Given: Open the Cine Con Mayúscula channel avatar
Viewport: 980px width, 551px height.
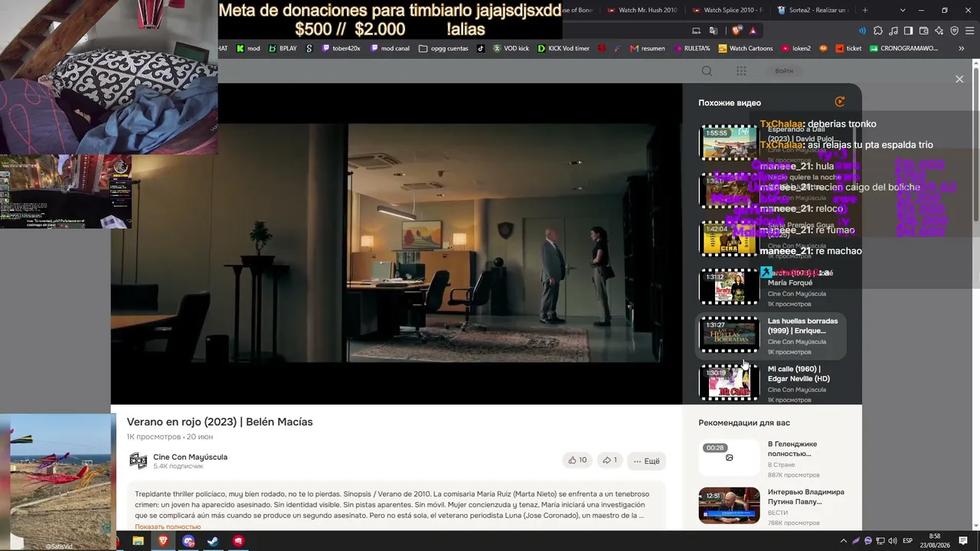Looking at the screenshot, I should (x=138, y=460).
